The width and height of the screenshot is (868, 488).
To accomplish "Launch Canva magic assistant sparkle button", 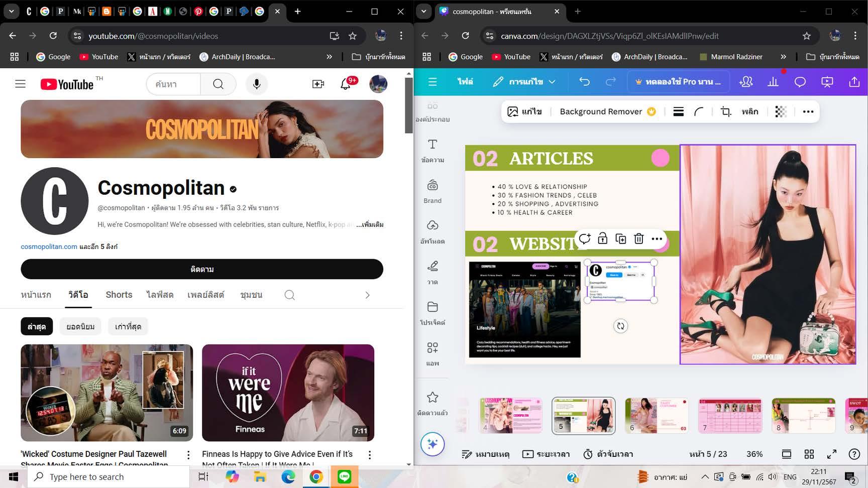I will point(432,444).
